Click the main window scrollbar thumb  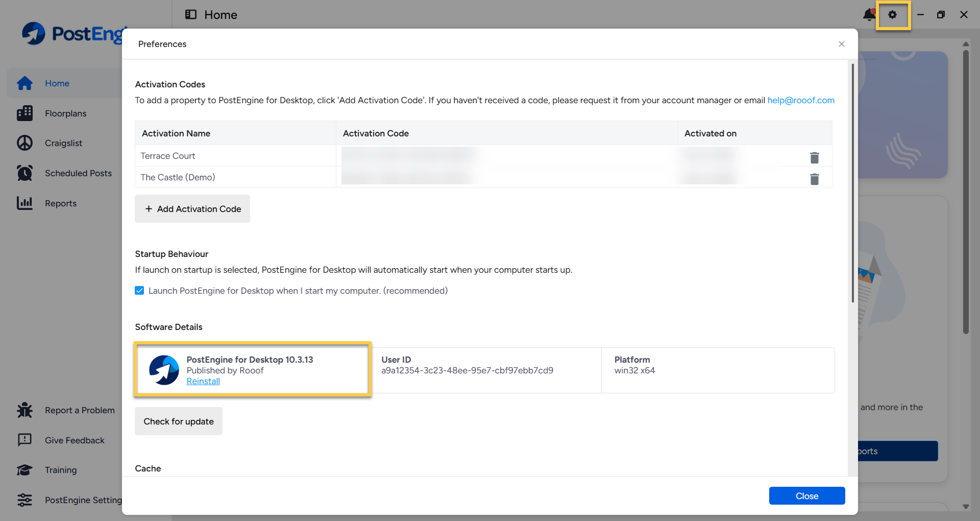[x=966, y=192]
